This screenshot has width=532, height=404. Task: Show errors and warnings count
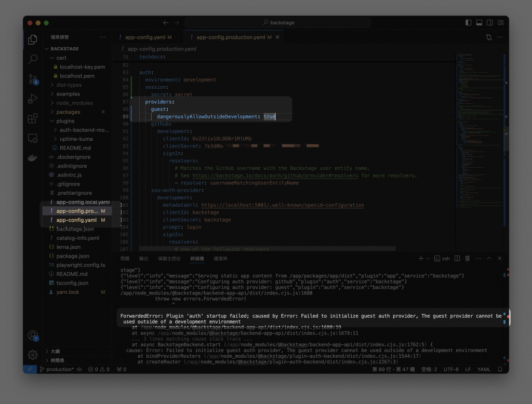pyautogui.click(x=99, y=369)
